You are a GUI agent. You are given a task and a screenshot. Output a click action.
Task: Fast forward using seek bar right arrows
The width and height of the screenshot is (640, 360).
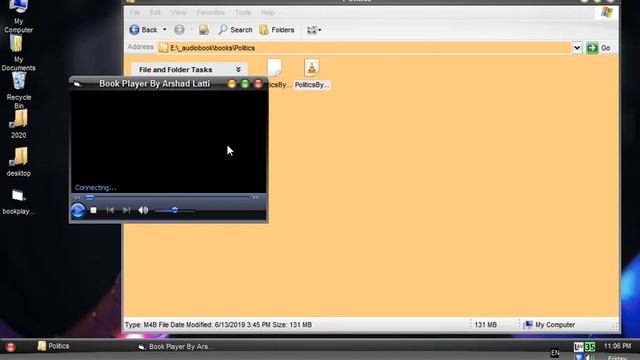tap(256, 198)
